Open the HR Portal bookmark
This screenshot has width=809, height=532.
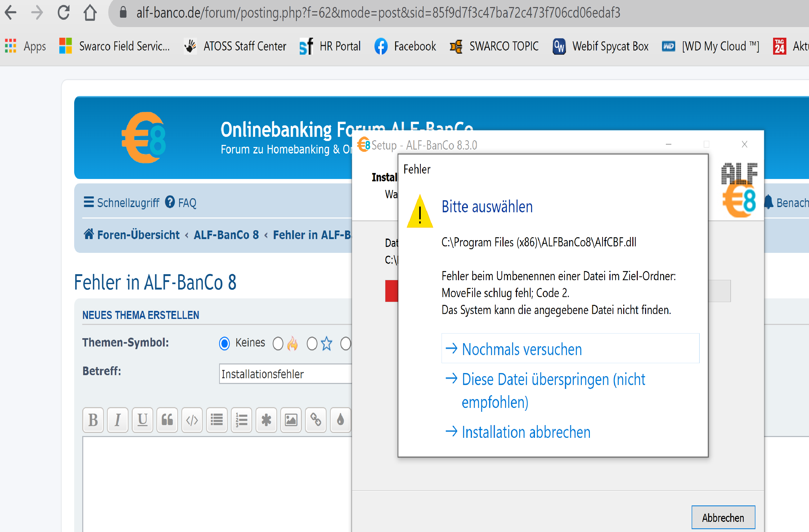[330, 46]
